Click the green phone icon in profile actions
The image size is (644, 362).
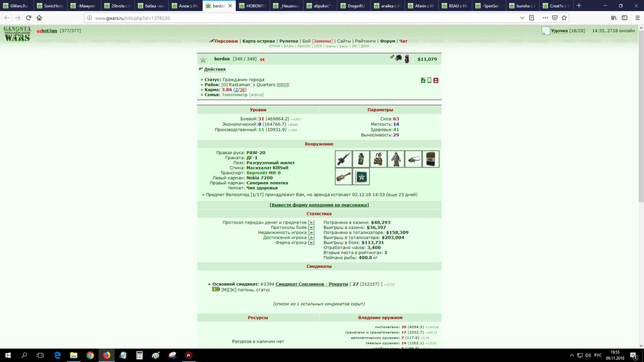[429, 80]
